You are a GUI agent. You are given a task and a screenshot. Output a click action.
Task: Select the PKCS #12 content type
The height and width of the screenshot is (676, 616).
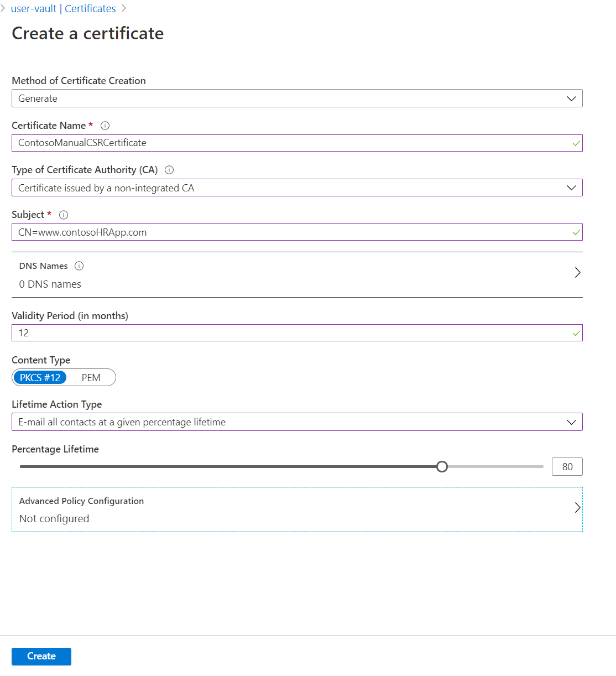click(40, 377)
